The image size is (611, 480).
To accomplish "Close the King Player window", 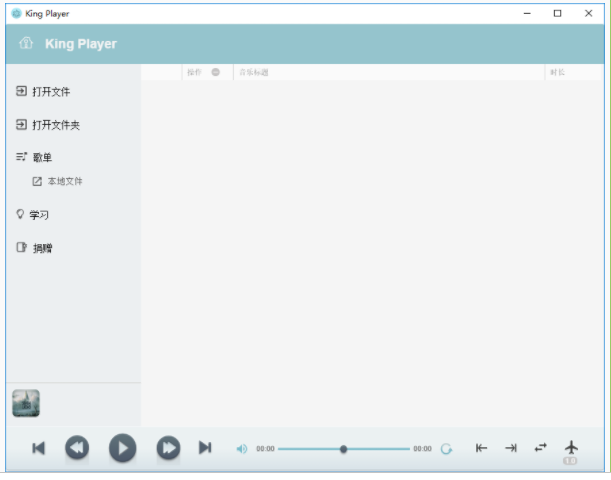I will tap(588, 13).
